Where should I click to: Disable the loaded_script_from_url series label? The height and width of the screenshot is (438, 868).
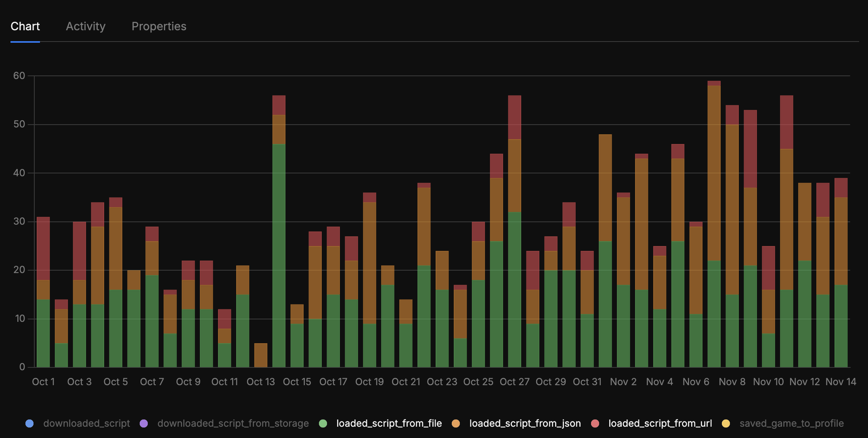(660, 423)
